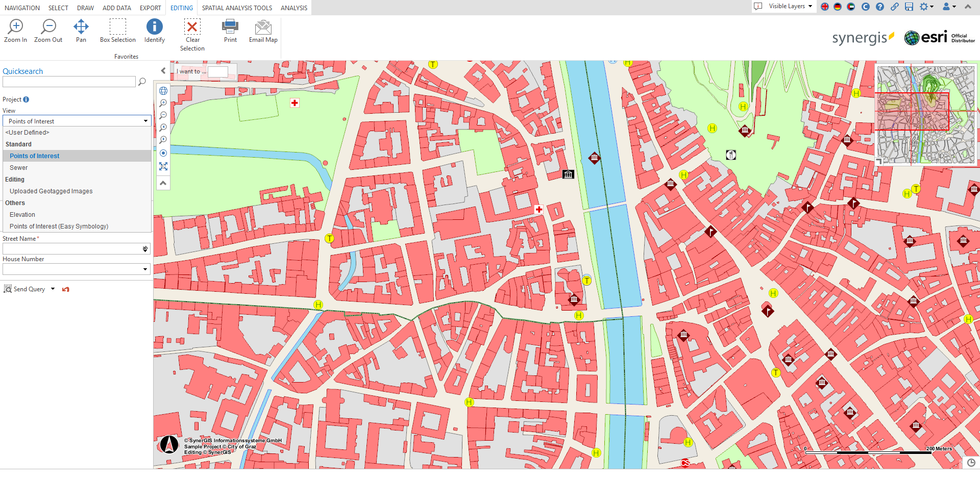Open the SPATIAL ANALYSIS TOOLS tab
This screenshot has height=481, width=980.
coord(236,8)
